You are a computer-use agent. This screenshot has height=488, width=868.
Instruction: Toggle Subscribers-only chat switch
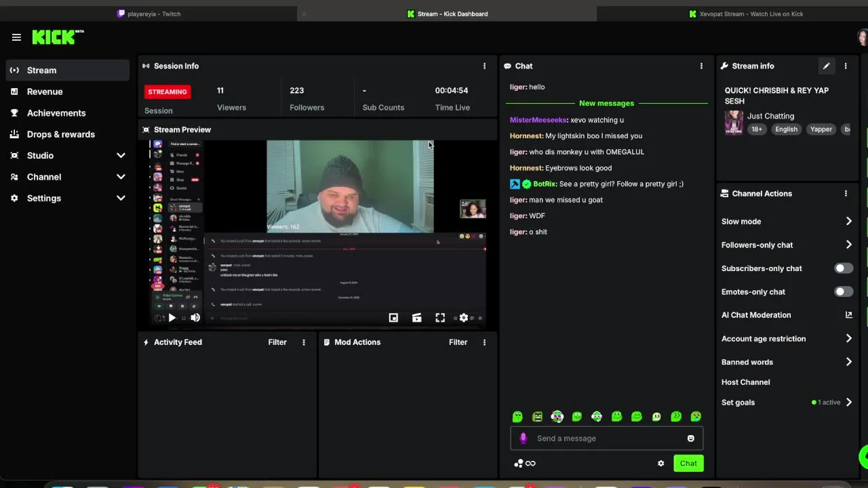coord(844,268)
